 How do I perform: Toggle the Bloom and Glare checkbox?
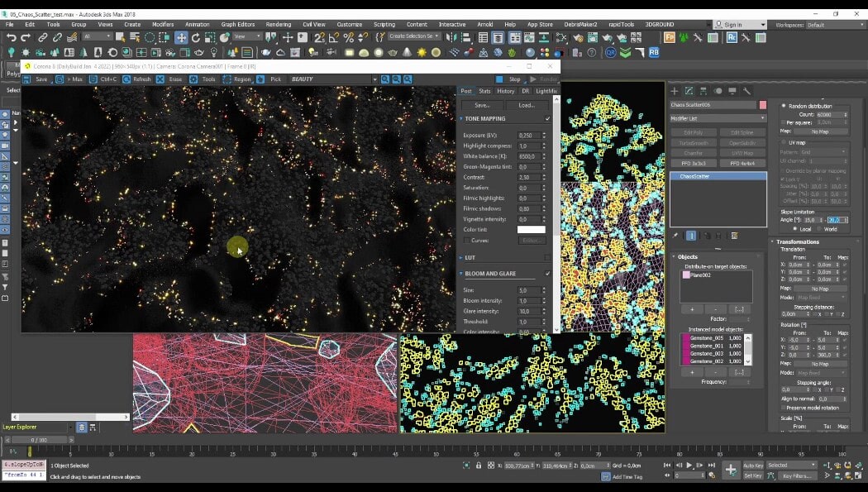(x=547, y=274)
